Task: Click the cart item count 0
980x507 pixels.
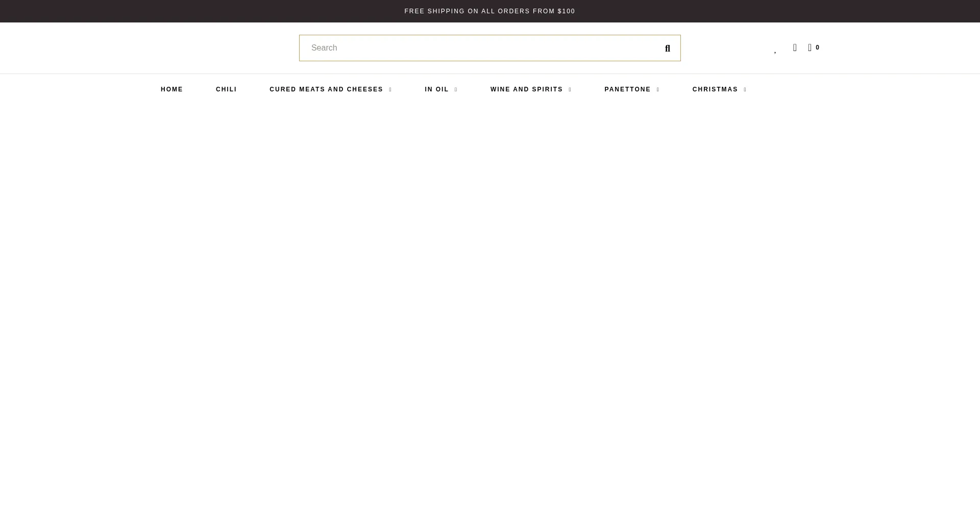Action: click(x=817, y=47)
